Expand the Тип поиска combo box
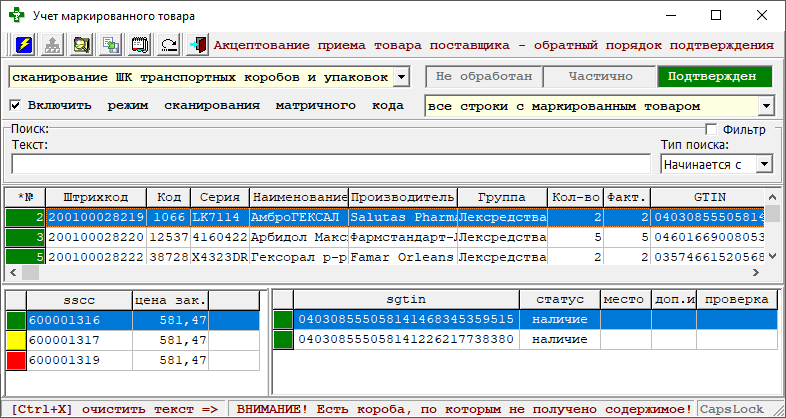The height and width of the screenshot is (418, 786). point(764,164)
